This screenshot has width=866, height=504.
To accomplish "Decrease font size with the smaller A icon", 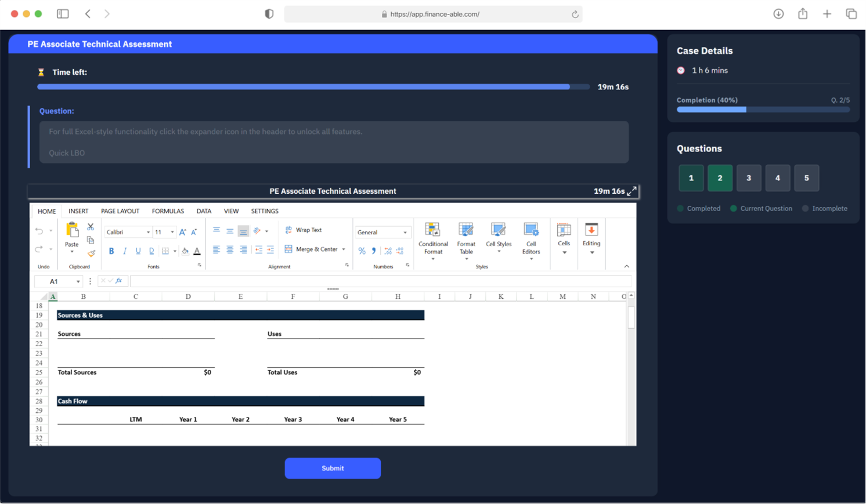I will pyautogui.click(x=194, y=232).
